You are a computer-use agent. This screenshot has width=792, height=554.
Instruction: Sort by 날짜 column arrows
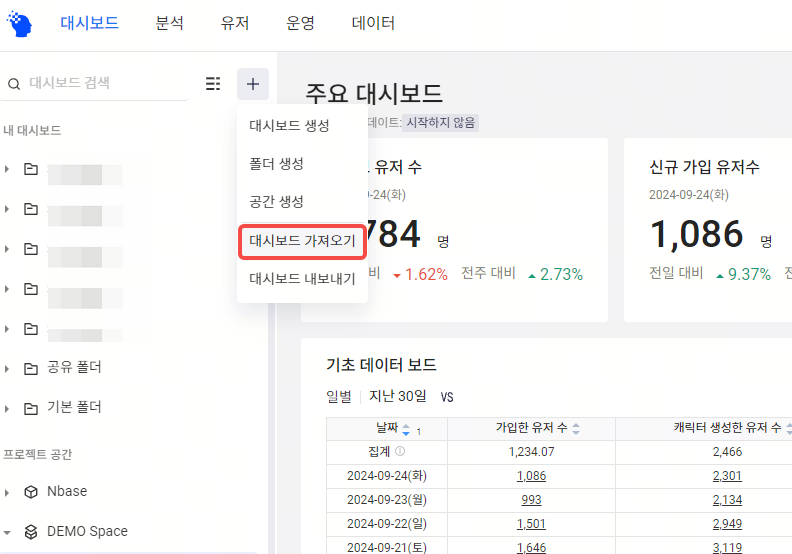[406, 430]
